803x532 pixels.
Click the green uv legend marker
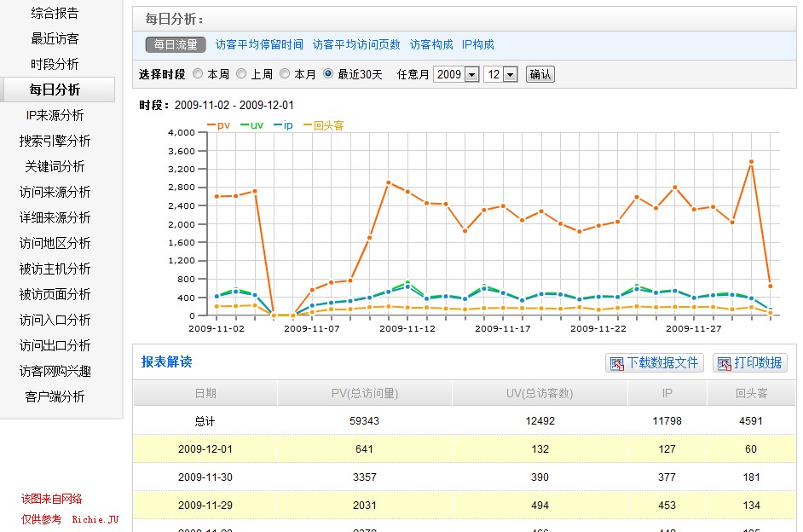[245, 125]
